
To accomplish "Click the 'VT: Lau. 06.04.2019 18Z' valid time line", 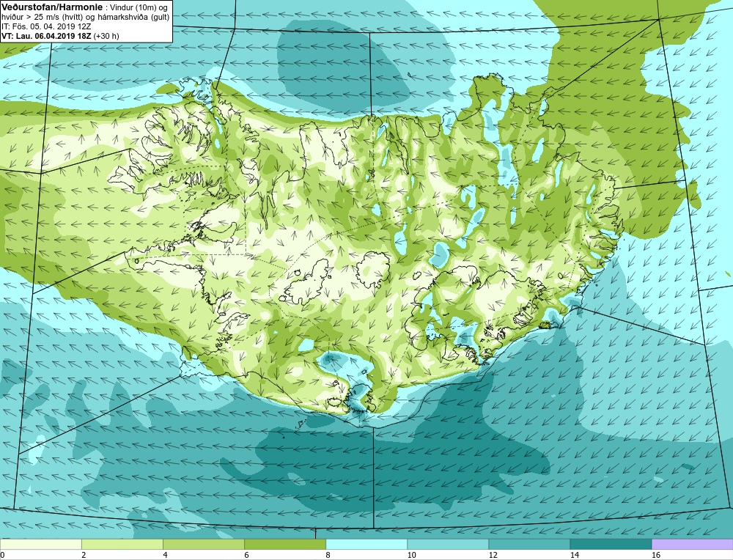I will 46,35.
